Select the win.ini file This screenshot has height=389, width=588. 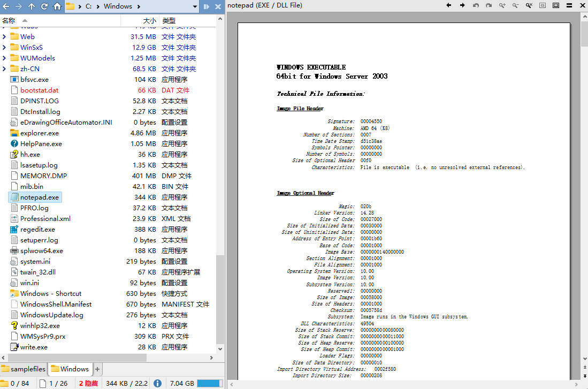(x=29, y=283)
